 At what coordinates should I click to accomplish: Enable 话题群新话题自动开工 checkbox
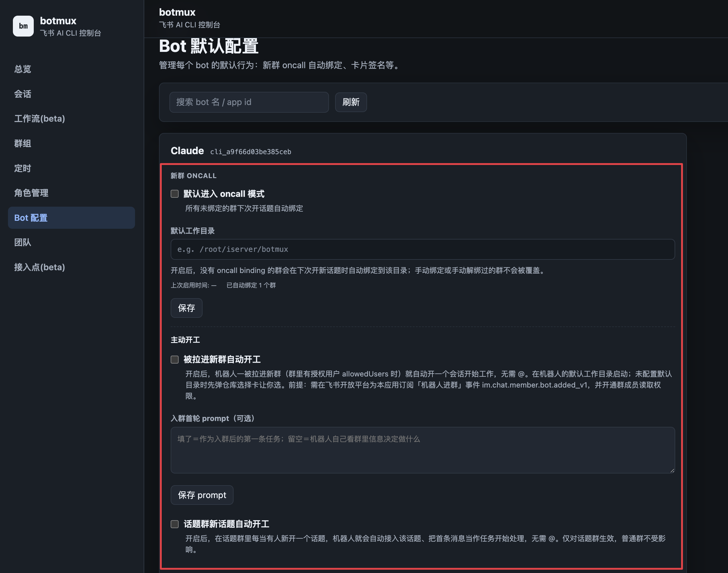(175, 524)
